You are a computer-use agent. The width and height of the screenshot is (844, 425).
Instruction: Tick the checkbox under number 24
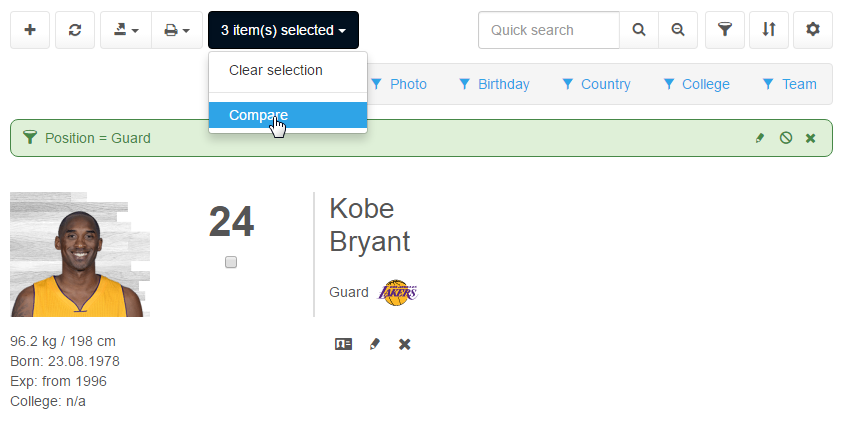click(231, 262)
